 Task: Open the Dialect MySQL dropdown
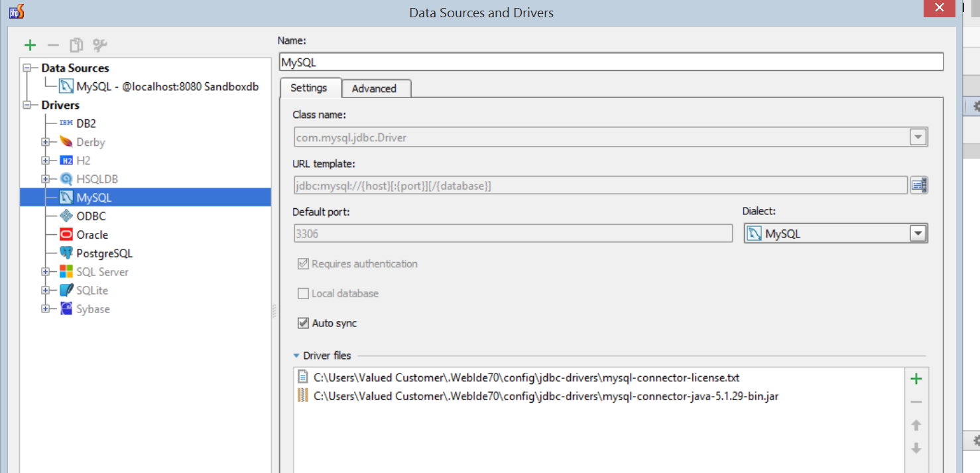(918, 234)
